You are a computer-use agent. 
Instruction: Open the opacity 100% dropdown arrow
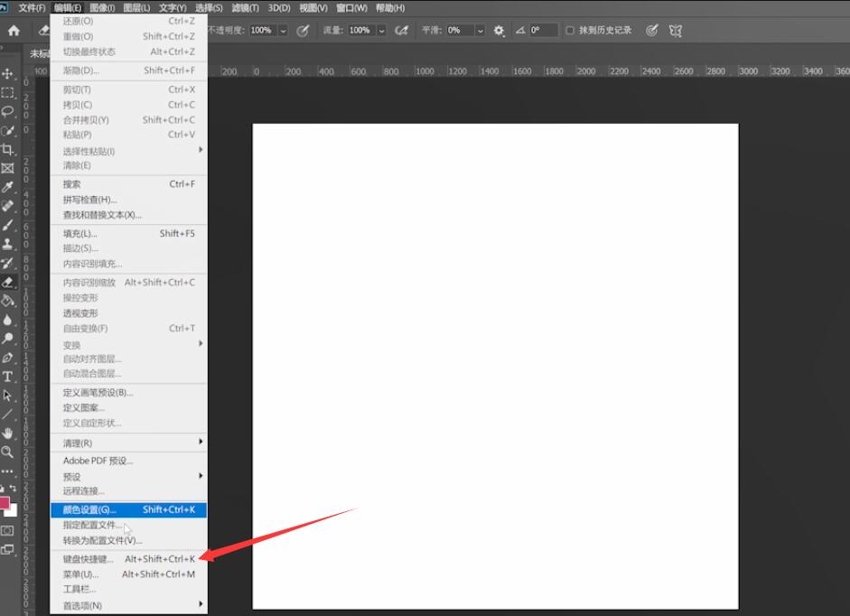283,31
